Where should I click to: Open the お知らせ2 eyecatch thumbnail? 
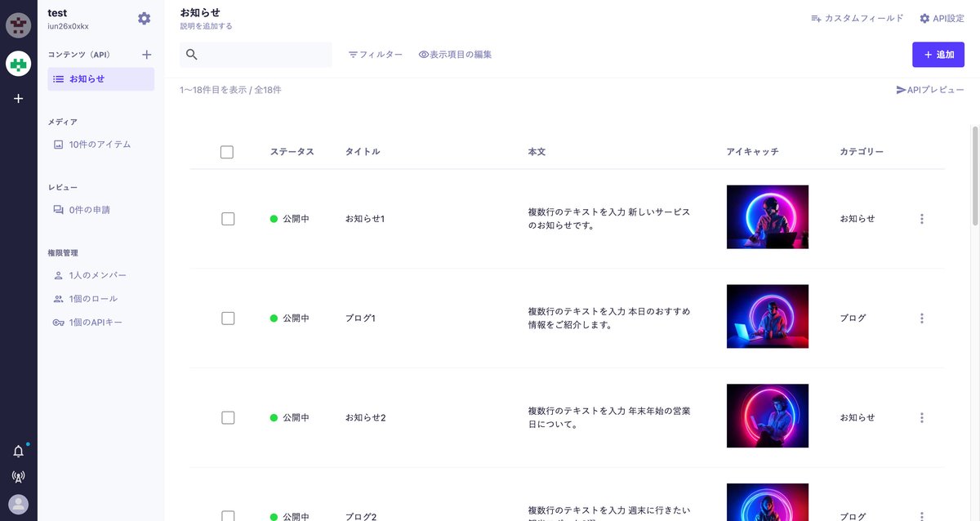point(768,416)
